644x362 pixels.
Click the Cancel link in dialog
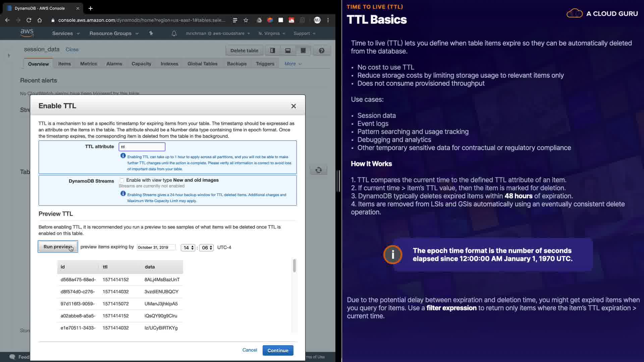[x=250, y=350]
